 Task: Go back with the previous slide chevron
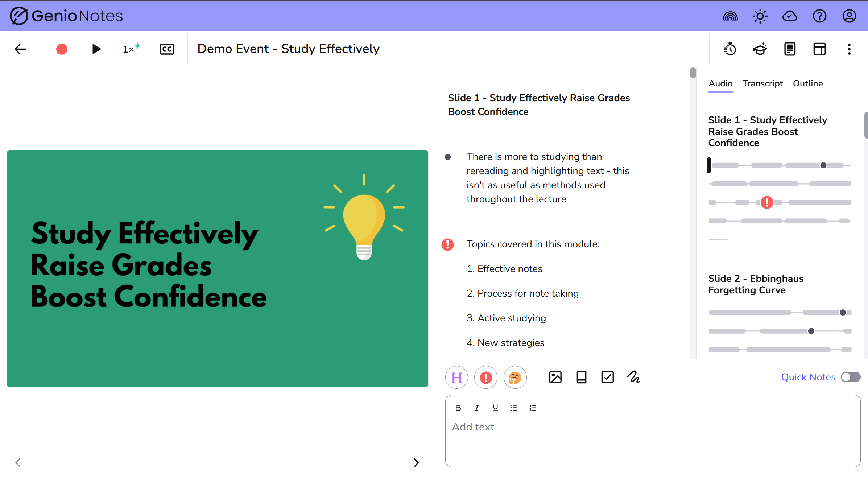(18, 463)
